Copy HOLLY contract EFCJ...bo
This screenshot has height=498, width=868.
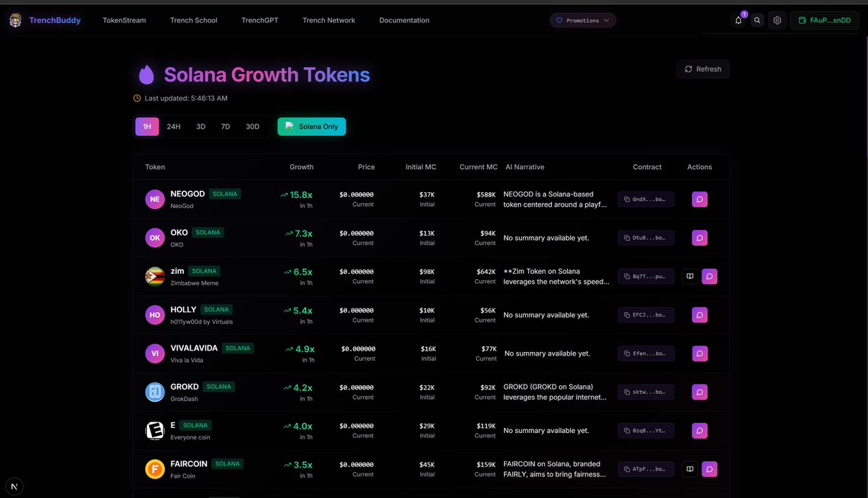[646, 314]
